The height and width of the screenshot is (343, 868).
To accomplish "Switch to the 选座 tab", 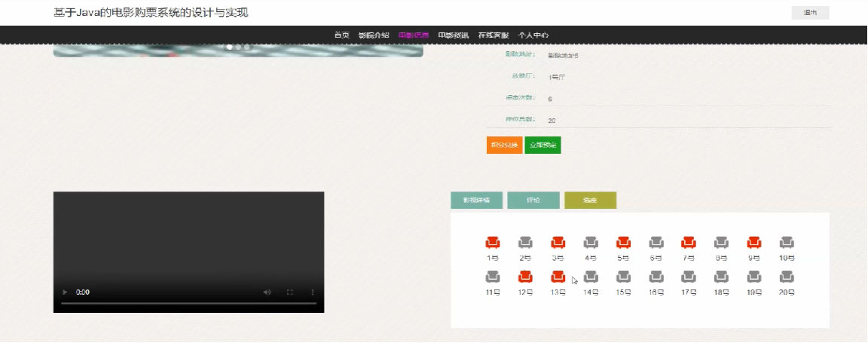I will point(590,200).
